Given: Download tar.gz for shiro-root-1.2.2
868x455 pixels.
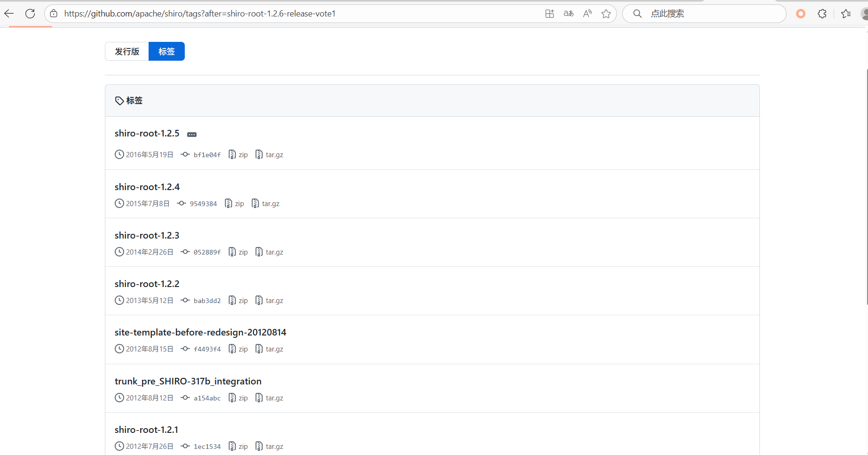Looking at the screenshot, I should click(269, 301).
